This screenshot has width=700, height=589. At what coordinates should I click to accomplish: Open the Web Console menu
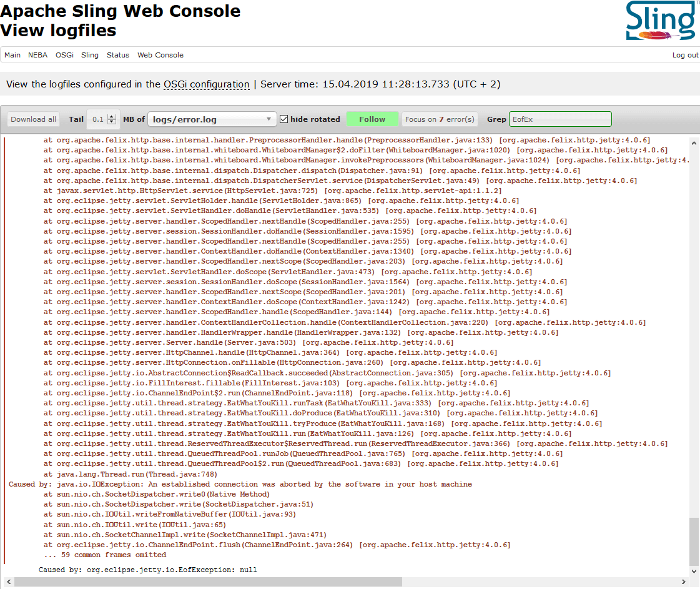pos(160,55)
